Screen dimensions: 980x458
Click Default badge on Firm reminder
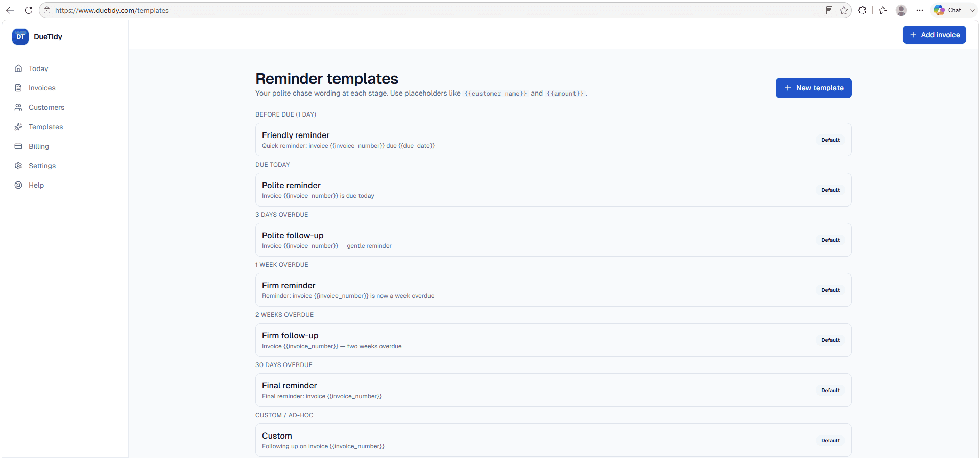830,290
